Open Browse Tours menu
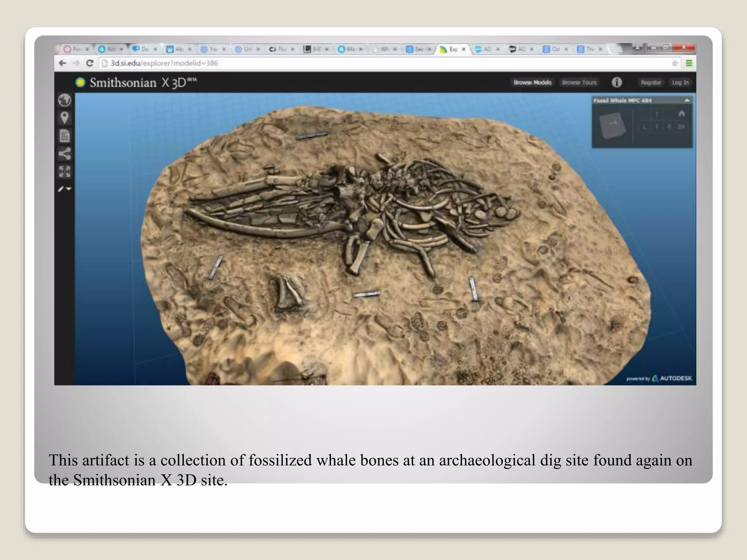 [579, 82]
